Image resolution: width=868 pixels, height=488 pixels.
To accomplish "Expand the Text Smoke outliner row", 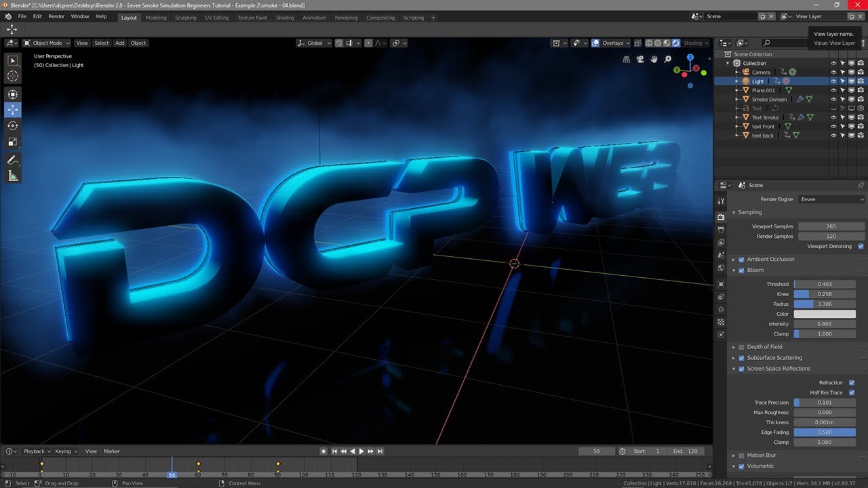I will tap(738, 117).
